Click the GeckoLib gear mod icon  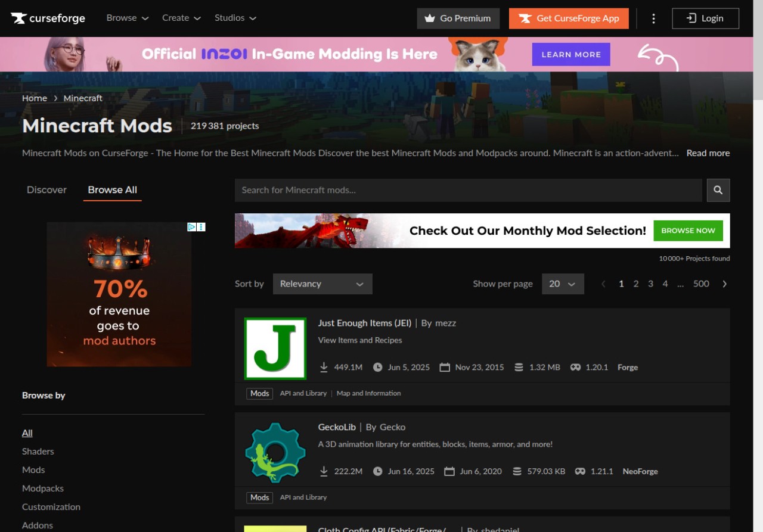275,452
